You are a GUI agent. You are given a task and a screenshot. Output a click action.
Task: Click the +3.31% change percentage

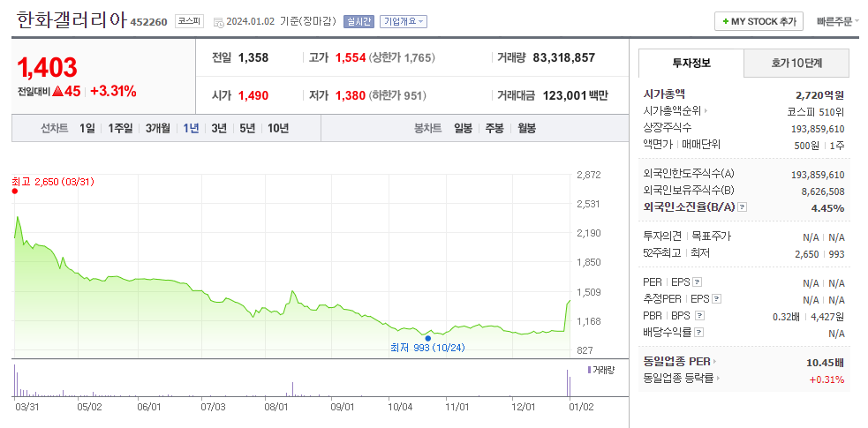coord(114,91)
